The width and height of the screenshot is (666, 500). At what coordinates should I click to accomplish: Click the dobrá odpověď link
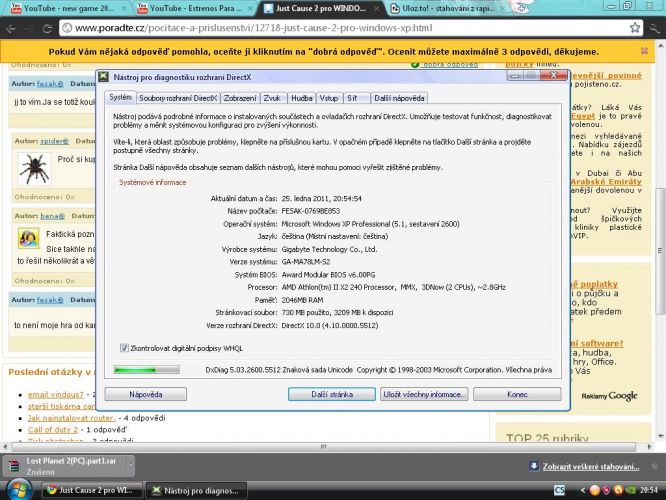click(x=450, y=65)
